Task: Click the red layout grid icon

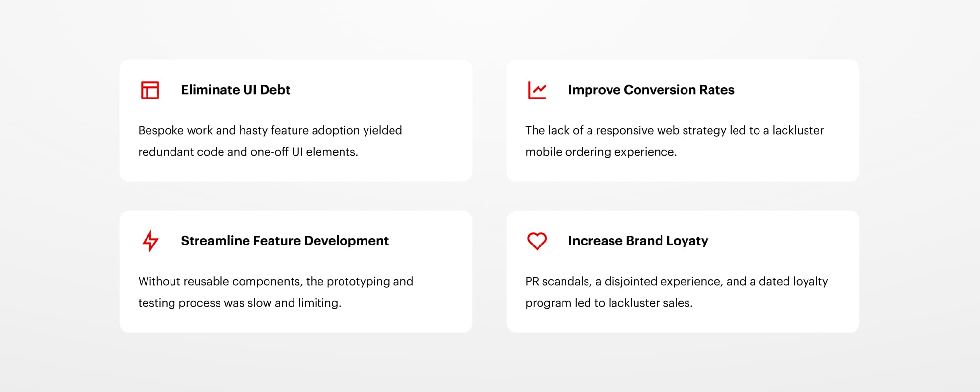Action: [150, 90]
